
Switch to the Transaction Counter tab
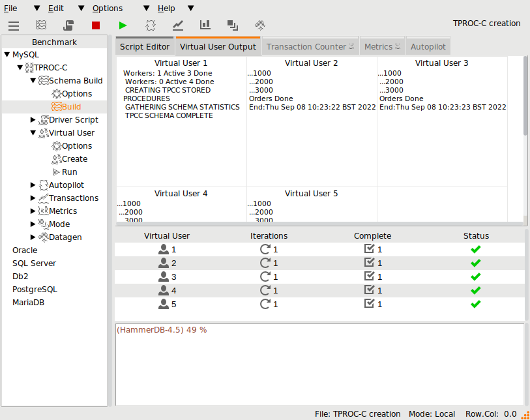click(310, 47)
